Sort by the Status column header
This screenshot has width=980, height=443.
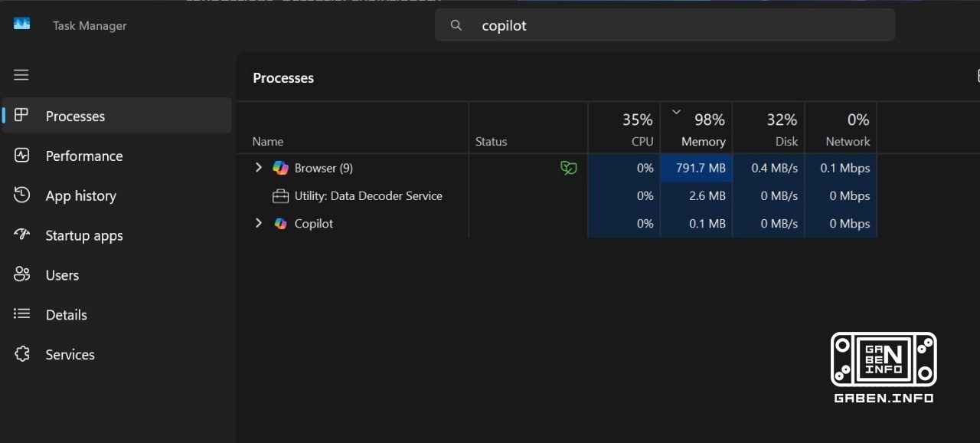click(528, 128)
